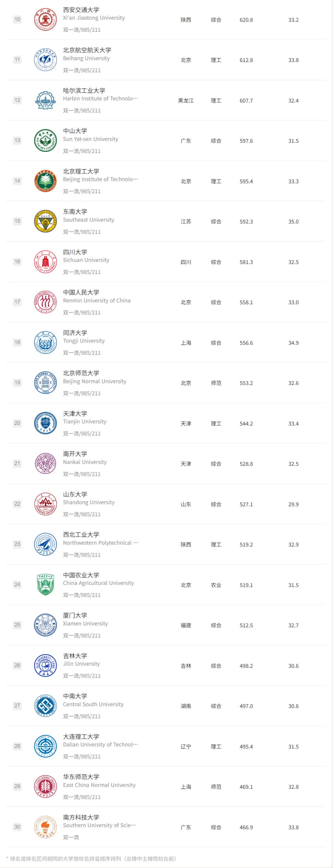
Task: Open the 中国人民大学 name link
Action: pyautogui.click(x=81, y=292)
